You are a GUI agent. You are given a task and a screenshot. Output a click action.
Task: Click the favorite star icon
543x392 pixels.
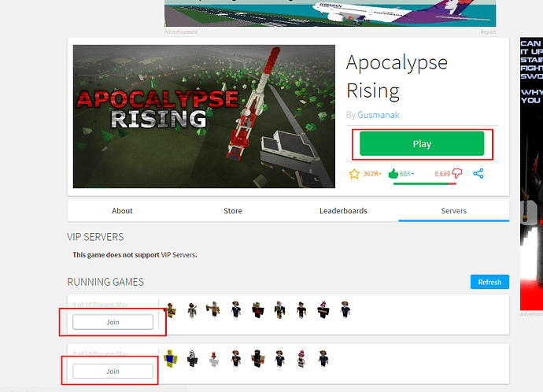click(x=354, y=173)
